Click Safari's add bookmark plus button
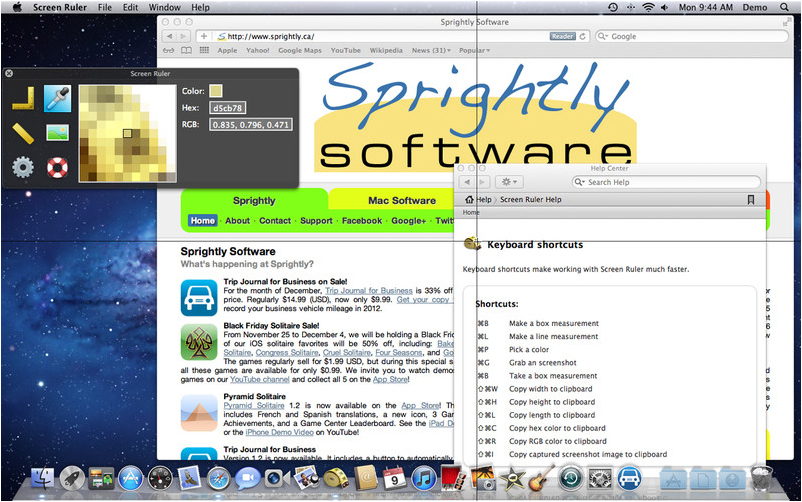 point(204,36)
